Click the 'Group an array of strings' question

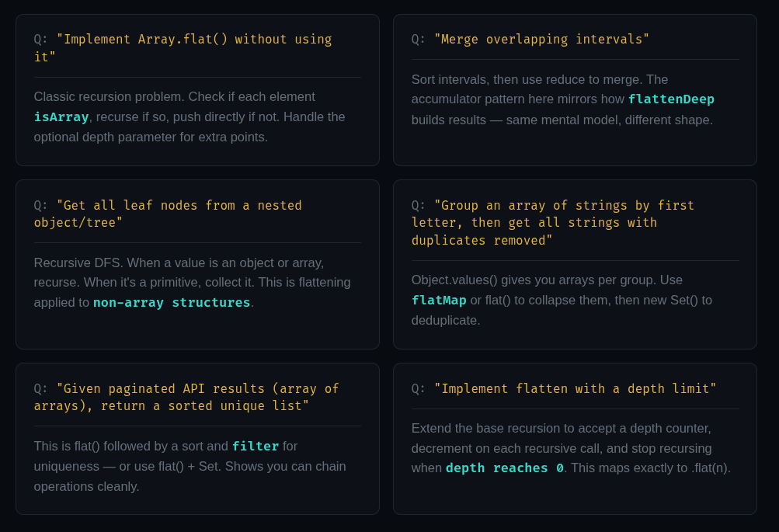pos(553,223)
